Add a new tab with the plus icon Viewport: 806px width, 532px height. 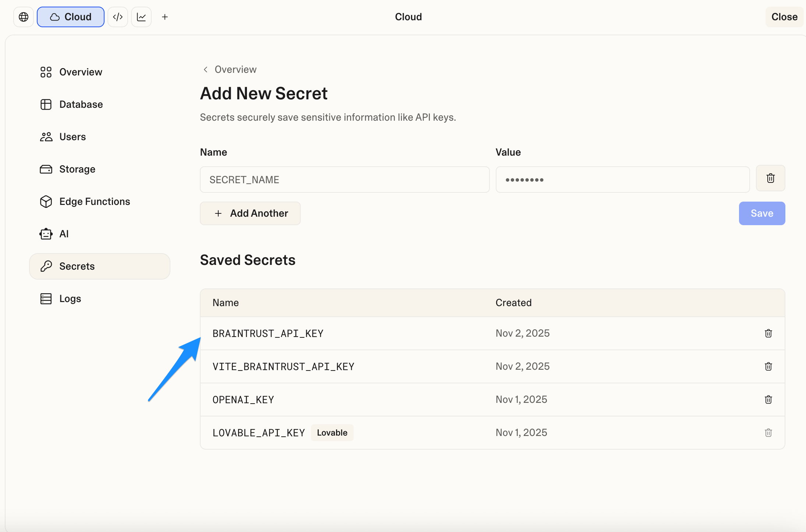(165, 17)
